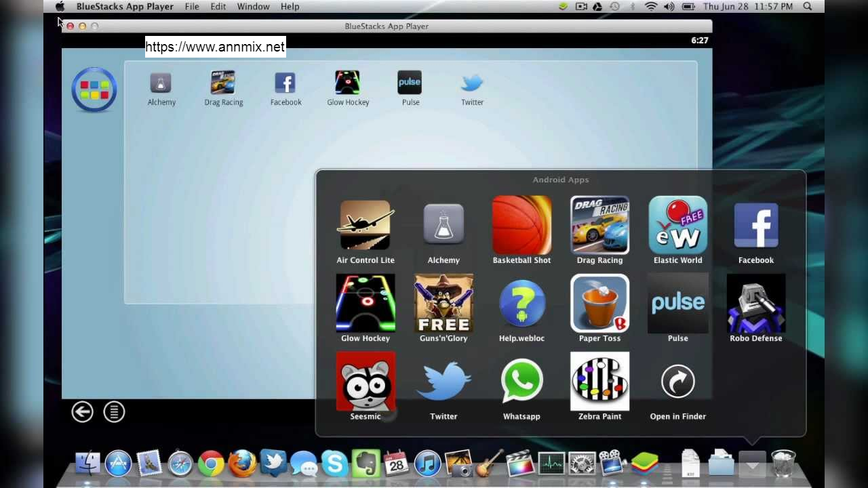Open Pulse in the Android Apps stack
Screen dimensions: 868x488
[x=677, y=303]
